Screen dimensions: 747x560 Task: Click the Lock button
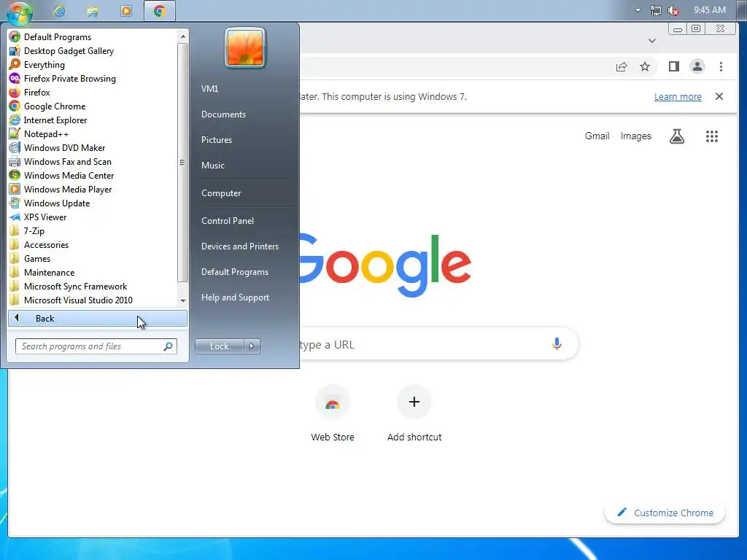[x=219, y=346]
